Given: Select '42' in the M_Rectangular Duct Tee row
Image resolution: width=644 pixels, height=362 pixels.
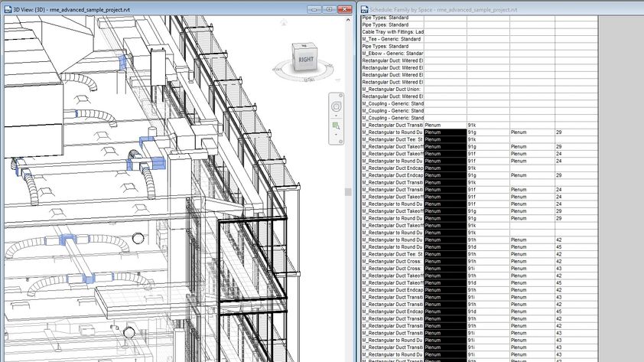Looking at the screenshot, I should click(576, 254).
